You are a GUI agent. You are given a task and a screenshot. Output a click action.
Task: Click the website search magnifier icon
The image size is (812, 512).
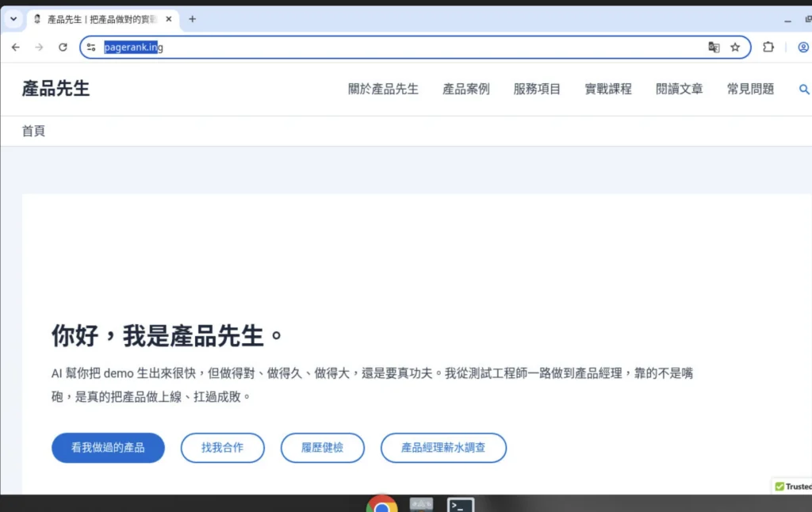(x=804, y=89)
